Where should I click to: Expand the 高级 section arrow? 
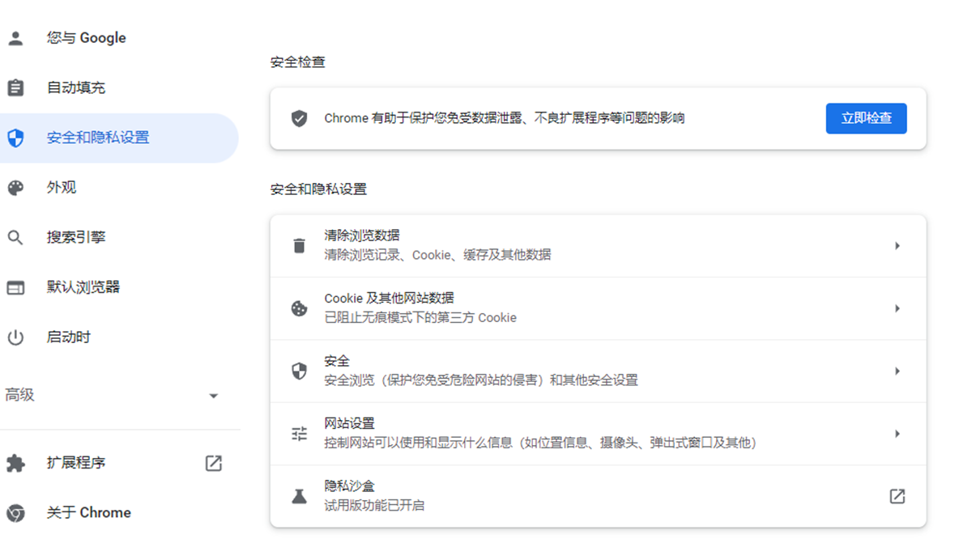coord(214,396)
